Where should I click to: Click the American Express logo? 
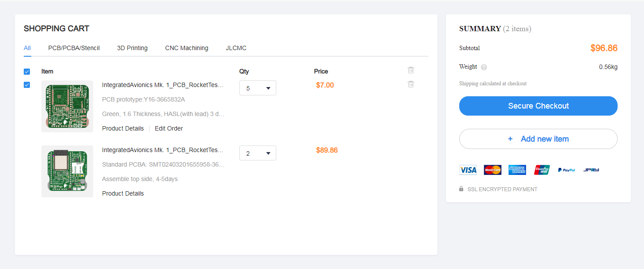point(517,170)
